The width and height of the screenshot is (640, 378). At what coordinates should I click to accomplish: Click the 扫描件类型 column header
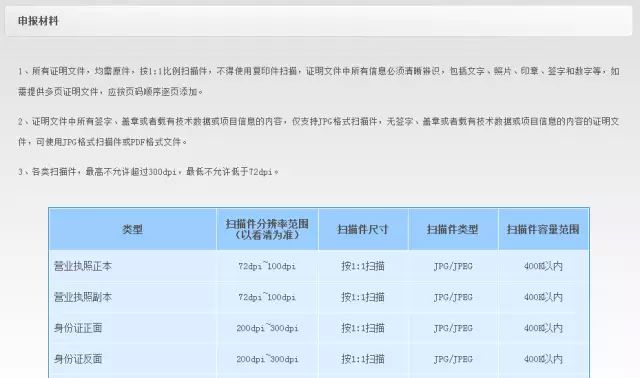pos(453,229)
